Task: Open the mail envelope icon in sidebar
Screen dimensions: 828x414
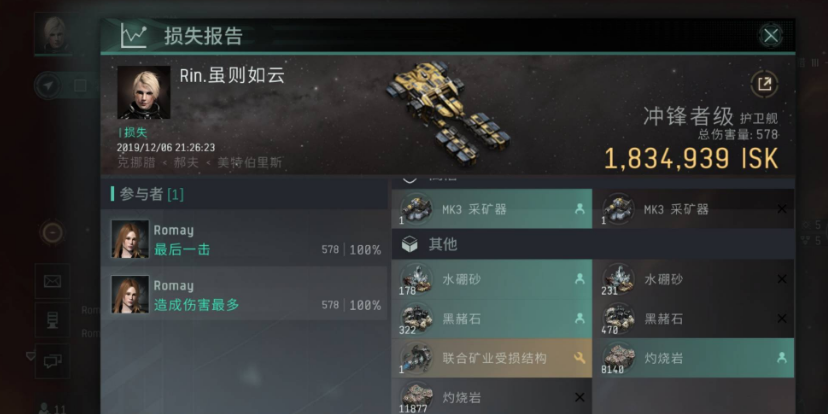Action: pyautogui.click(x=52, y=281)
